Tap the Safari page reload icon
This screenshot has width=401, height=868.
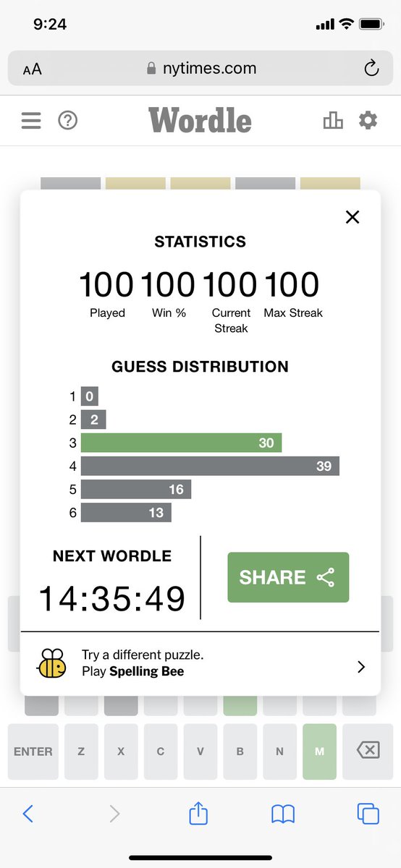pyautogui.click(x=371, y=69)
